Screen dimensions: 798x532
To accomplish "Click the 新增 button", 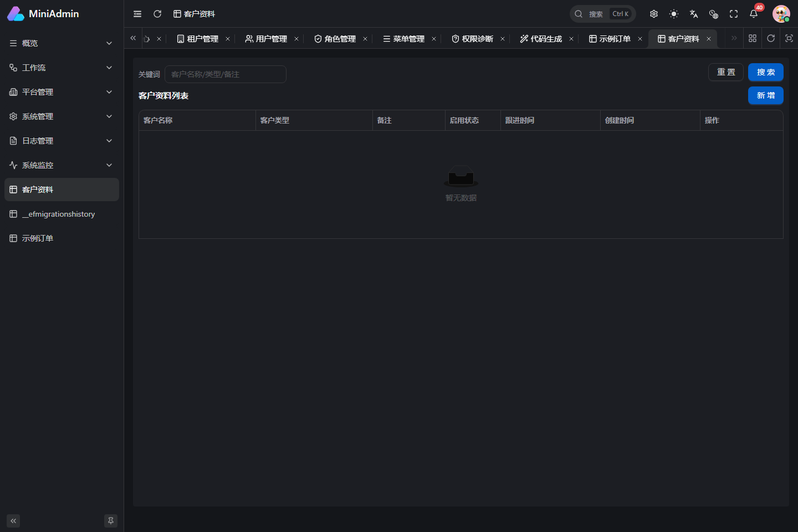I will tap(766, 95).
